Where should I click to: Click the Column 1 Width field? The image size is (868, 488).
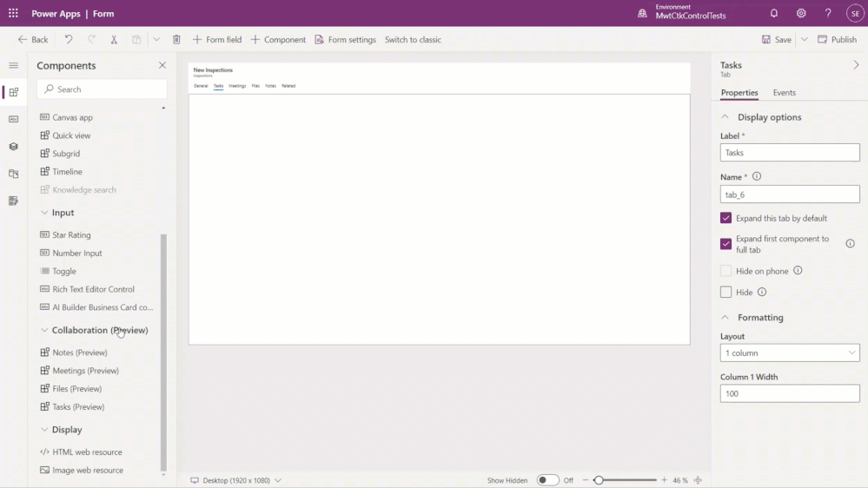point(790,394)
